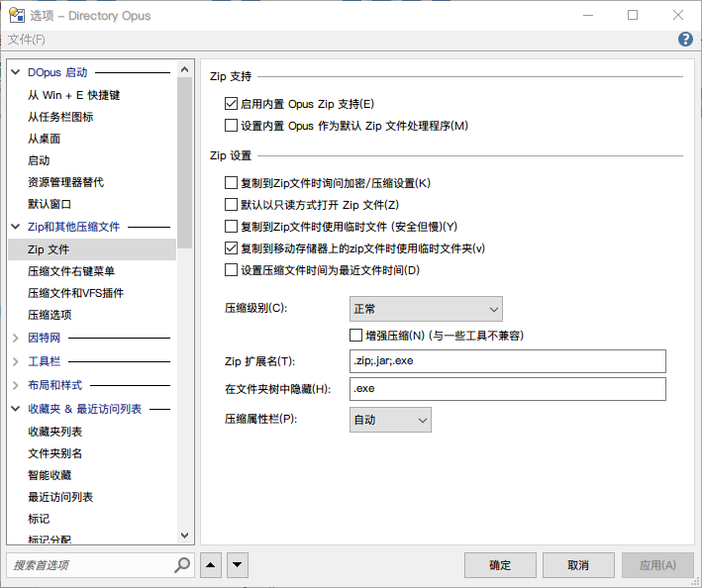Click the 搜索首选项 search box
Image resolution: width=702 pixels, height=588 pixels.
tap(92, 565)
